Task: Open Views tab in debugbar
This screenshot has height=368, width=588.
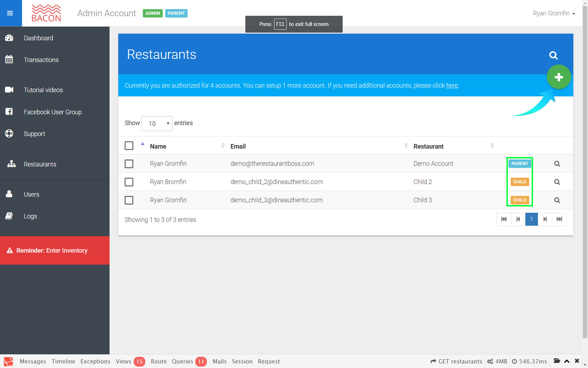Action: [130, 361]
